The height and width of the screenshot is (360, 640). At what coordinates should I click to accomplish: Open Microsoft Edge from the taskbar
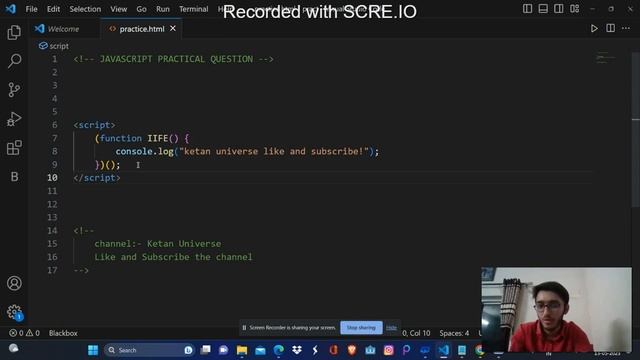(279, 350)
